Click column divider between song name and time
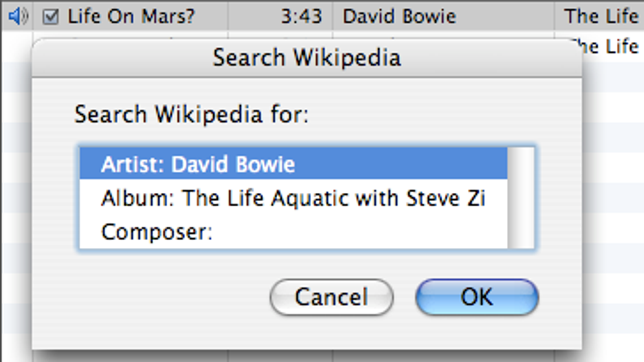This screenshot has height=362, width=644. pyautogui.click(x=228, y=16)
